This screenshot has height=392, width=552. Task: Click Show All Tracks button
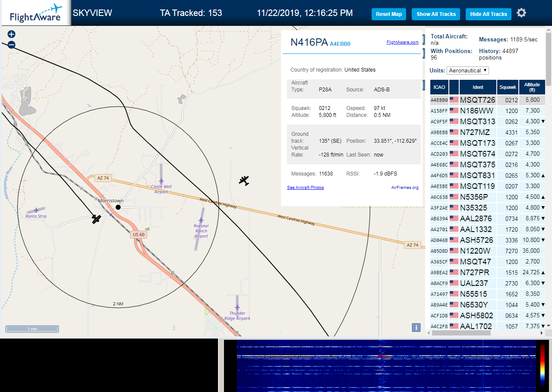436,14
